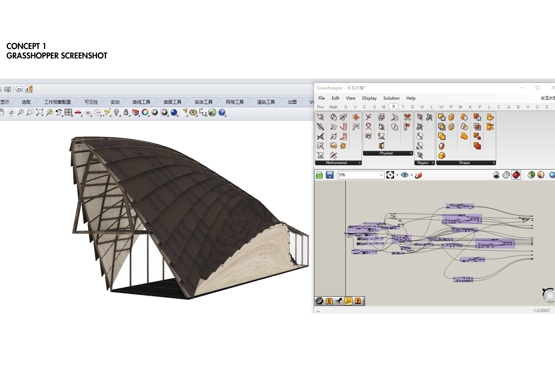This screenshot has width=555, height=392.
Task: Select the Sketch red pencil tool
Action: click(418, 175)
